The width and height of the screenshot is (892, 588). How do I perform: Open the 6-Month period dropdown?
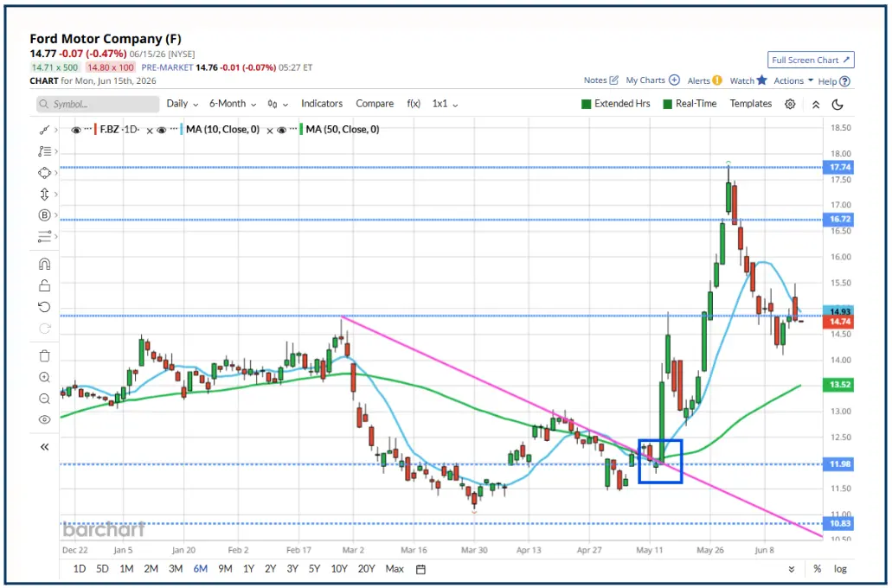coord(233,104)
